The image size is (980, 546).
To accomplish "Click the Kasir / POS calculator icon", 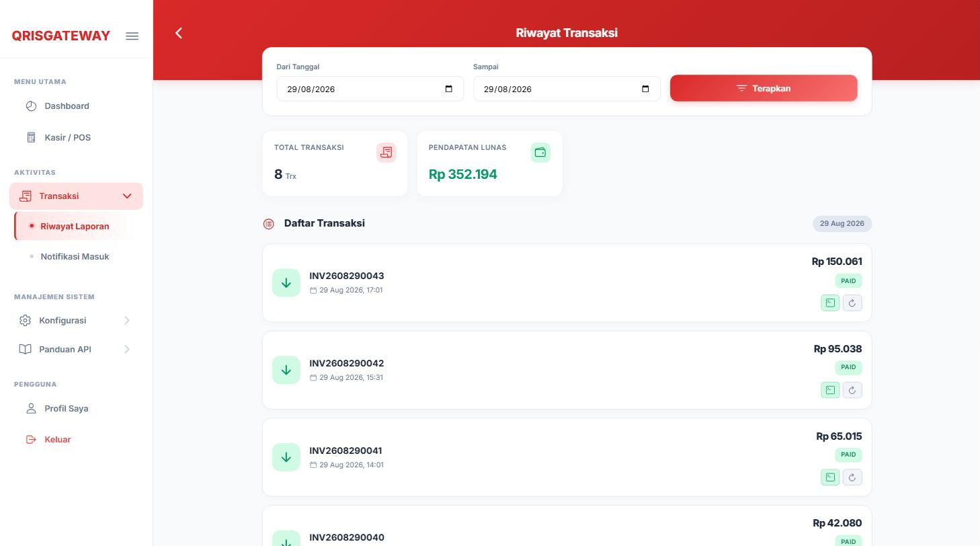I will [x=31, y=137].
